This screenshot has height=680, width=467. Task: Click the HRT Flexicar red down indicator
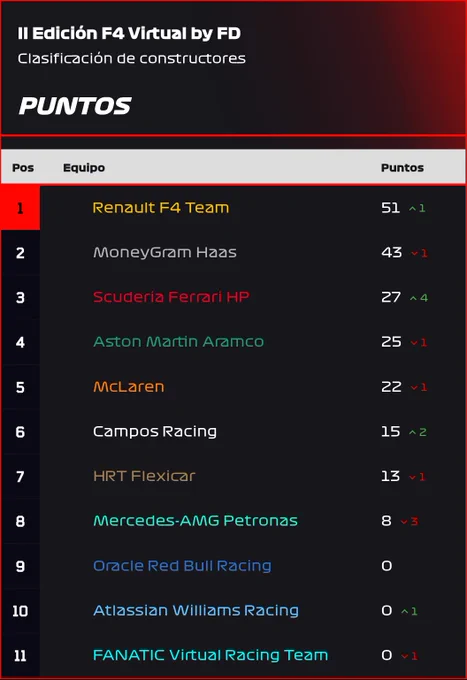pyautogui.click(x=417, y=477)
